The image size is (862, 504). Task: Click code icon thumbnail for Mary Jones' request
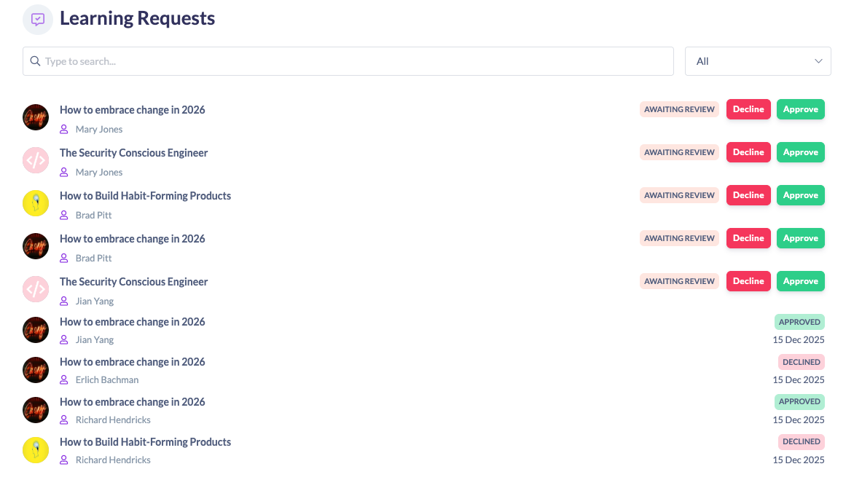[x=36, y=160]
